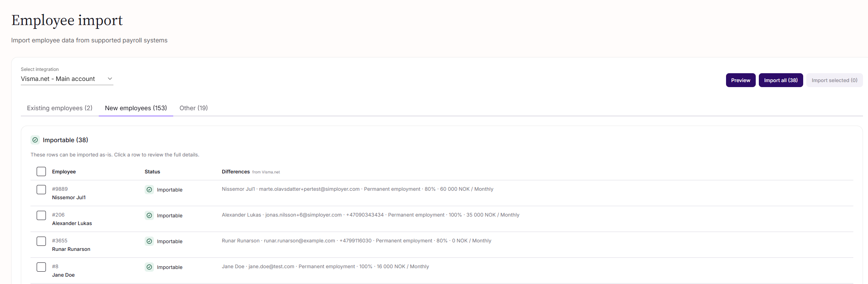Open the Other (19) tab
The height and width of the screenshot is (284, 868).
pyautogui.click(x=194, y=108)
